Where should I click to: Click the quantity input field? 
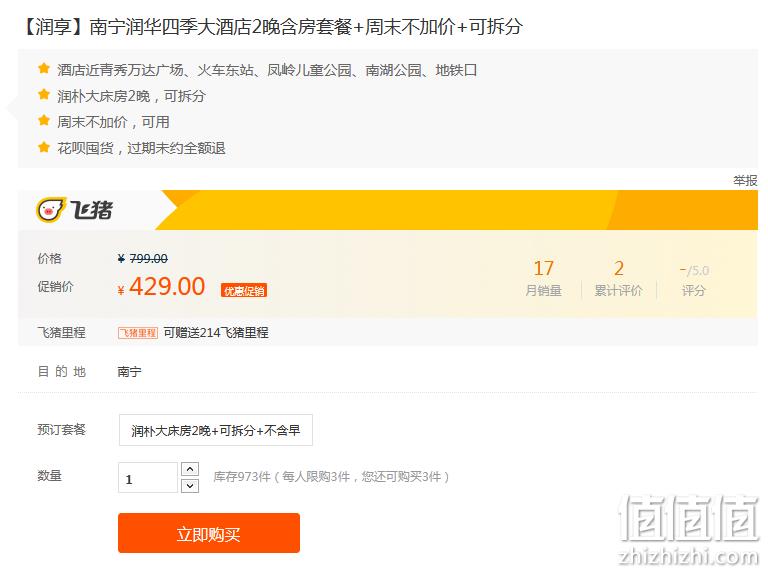coord(148,478)
